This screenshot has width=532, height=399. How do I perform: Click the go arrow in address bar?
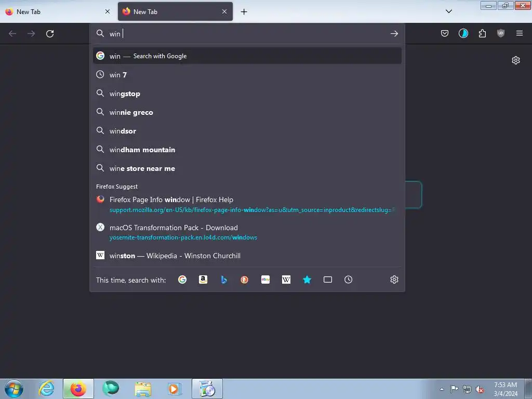(x=394, y=34)
